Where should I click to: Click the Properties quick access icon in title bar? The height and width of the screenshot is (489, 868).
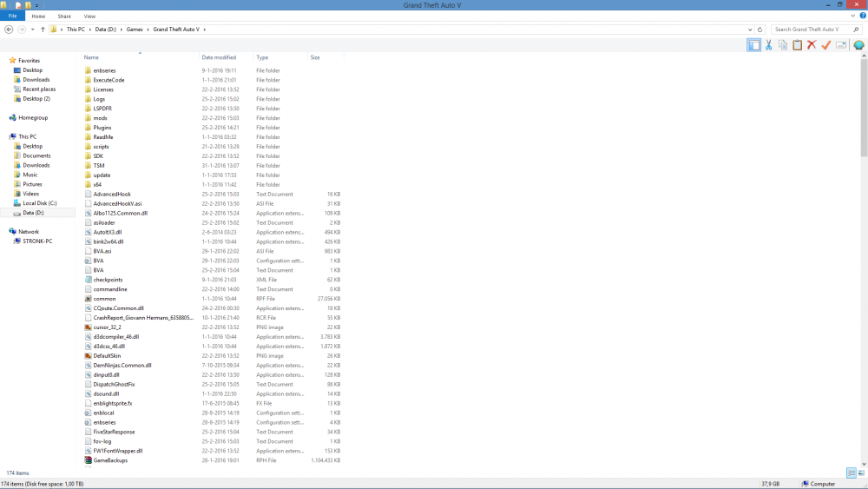point(18,5)
